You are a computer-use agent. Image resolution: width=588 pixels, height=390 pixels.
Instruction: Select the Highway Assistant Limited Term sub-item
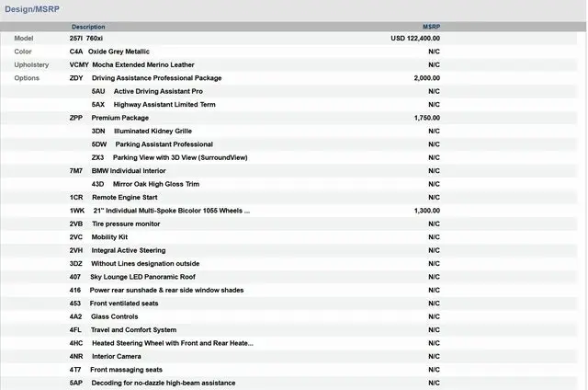[164, 105]
